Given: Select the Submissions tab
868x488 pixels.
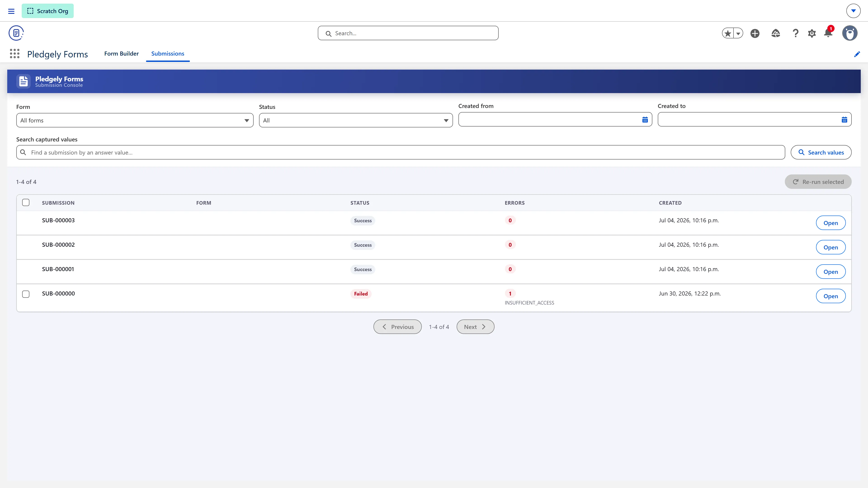Looking at the screenshot, I should (167, 54).
